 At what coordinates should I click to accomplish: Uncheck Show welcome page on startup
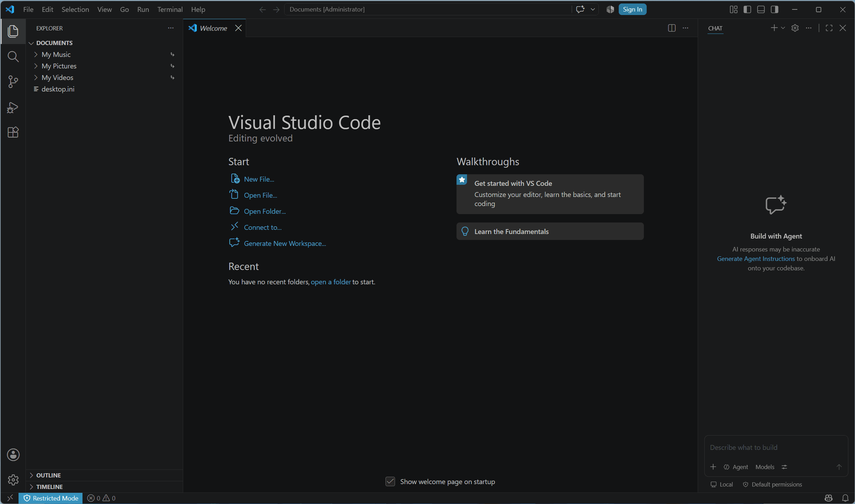pyautogui.click(x=390, y=482)
